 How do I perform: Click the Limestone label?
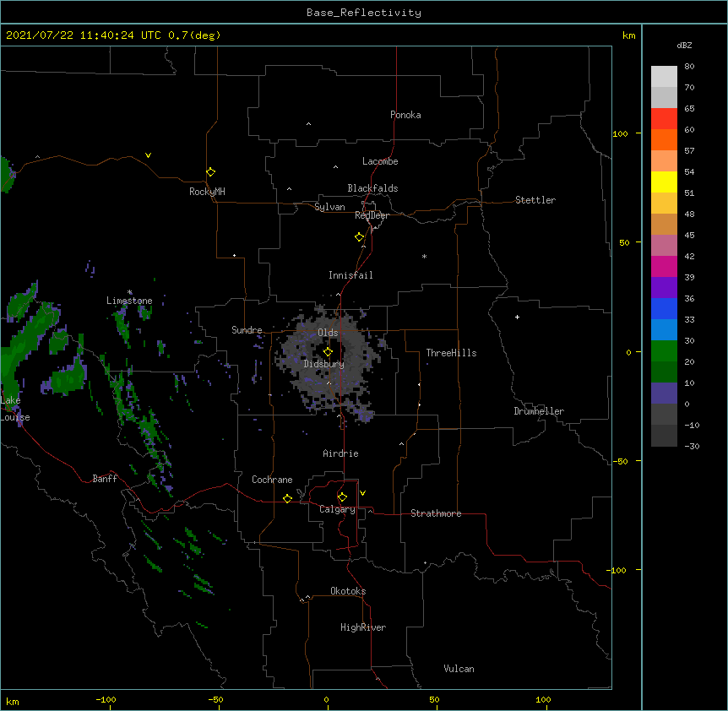tap(129, 301)
